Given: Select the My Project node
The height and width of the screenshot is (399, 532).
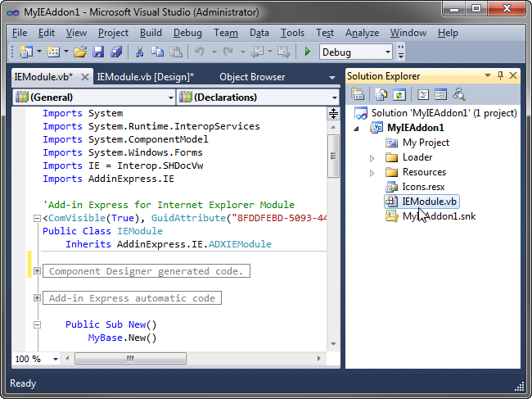Looking at the screenshot, I should click(x=426, y=143).
